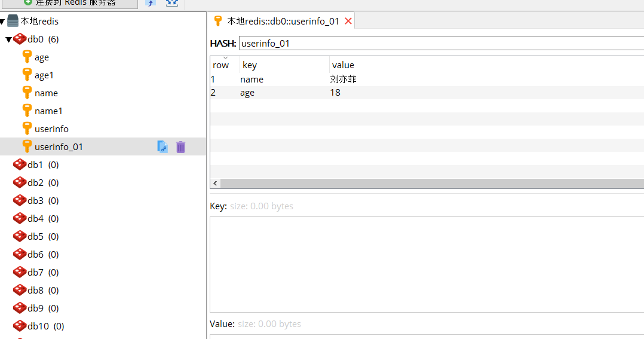Click the import connections icon in top toolbar
The width and height of the screenshot is (644, 339).
coord(151,3)
